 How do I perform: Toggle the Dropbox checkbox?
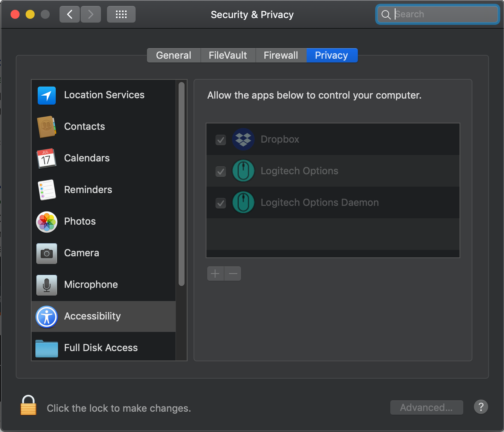(221, 140)
